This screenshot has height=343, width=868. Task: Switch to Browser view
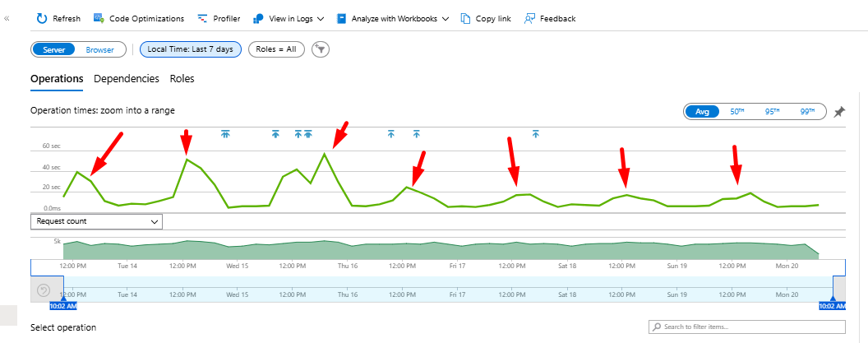coord(99,49)
